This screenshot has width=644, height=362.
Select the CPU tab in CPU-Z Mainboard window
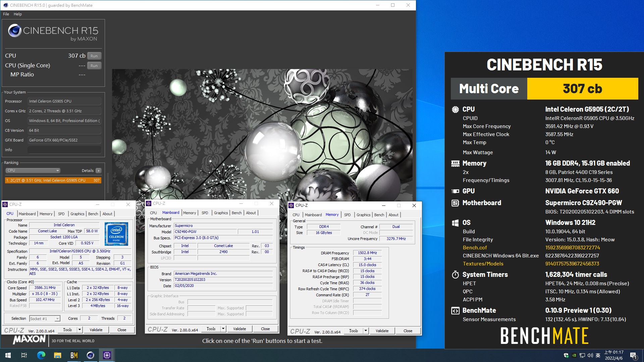(153, 213)
